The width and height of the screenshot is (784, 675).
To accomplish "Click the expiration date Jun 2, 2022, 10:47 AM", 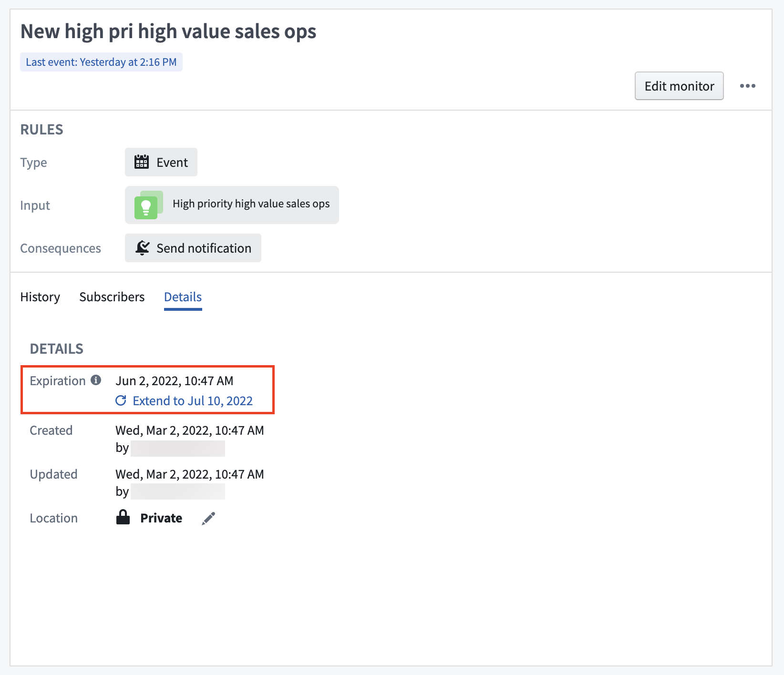I will tap(175, 381).
